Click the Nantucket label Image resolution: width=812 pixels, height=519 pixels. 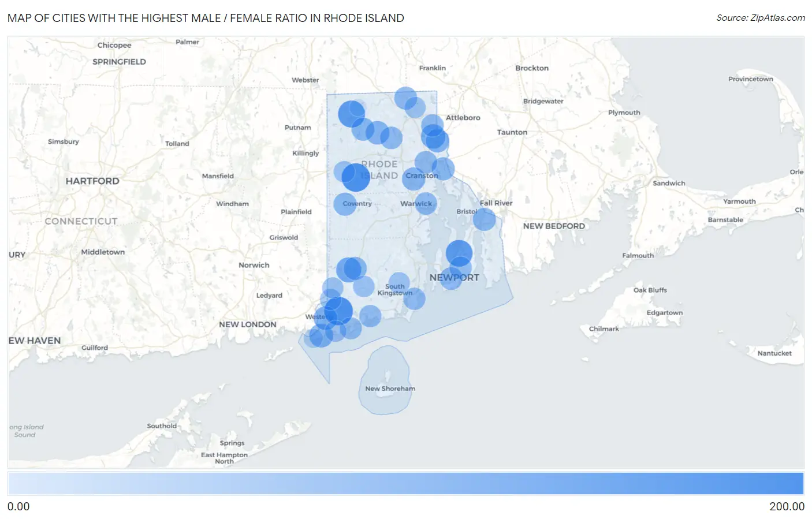click(774, 353)
